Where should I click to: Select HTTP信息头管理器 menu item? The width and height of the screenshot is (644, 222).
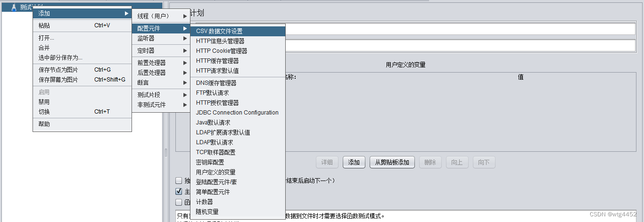tap(238, 41)
